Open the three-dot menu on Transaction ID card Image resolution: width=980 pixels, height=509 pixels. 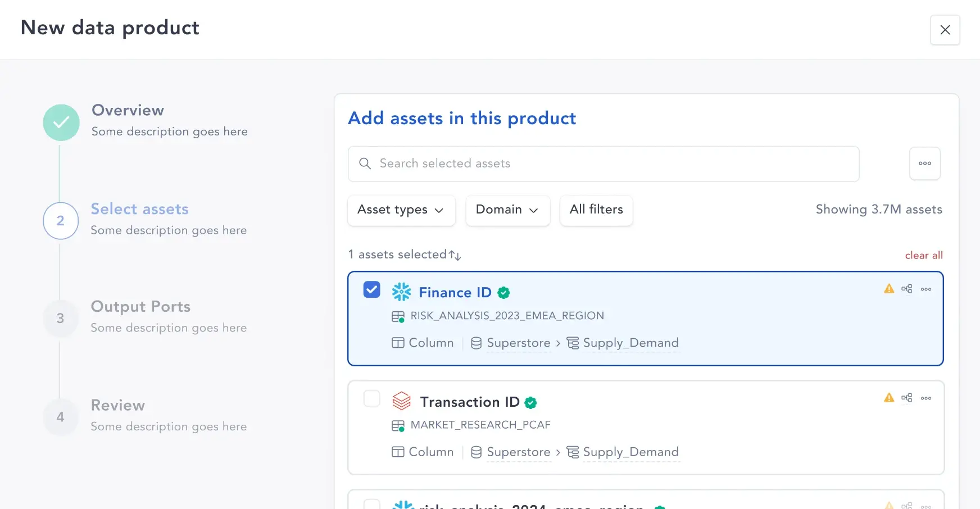tap(926, 398)
